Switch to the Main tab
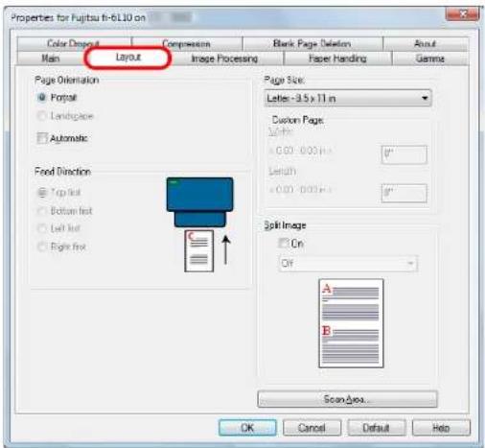 coord(51,59)
